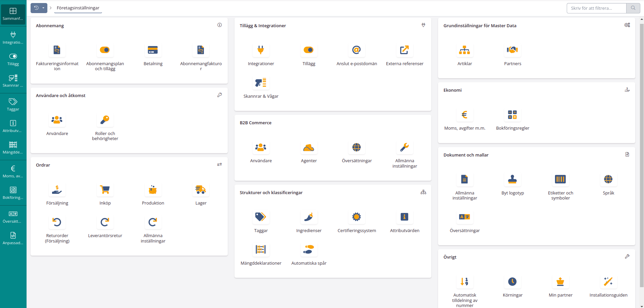Open the Produktion settings icon
644x308 pixels.
click(x=153, y=190)
